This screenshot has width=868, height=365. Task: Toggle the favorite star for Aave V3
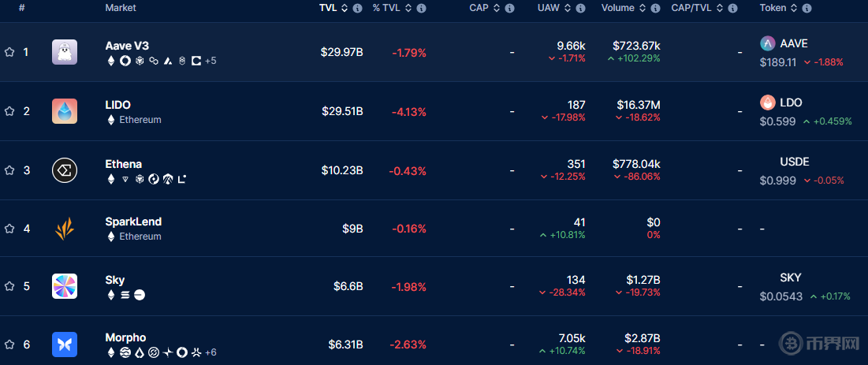point(9,52)
